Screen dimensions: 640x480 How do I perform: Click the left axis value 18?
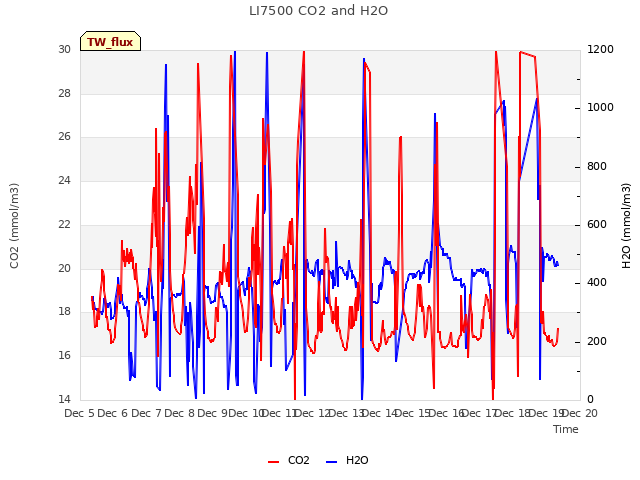64,311
